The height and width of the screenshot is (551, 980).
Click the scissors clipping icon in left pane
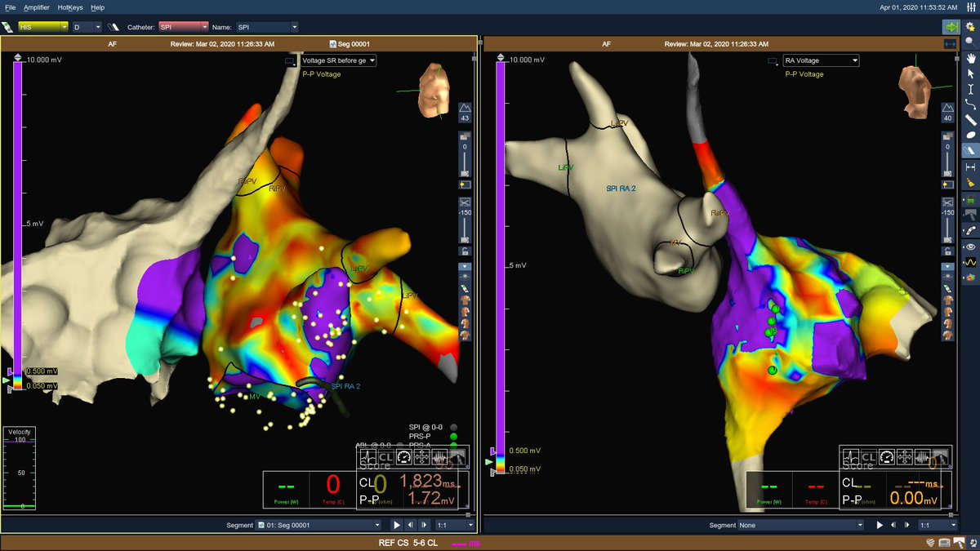pos(465,202)
